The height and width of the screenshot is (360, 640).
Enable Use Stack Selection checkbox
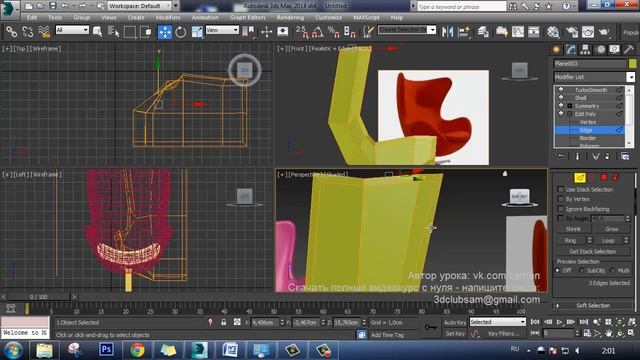coord(560,189)
